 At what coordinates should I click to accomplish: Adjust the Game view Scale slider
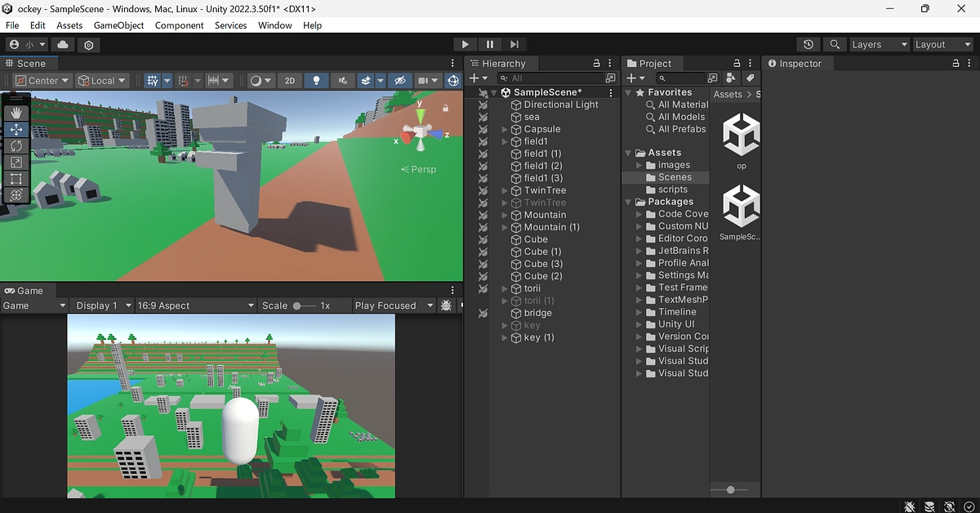pos(299,306)
